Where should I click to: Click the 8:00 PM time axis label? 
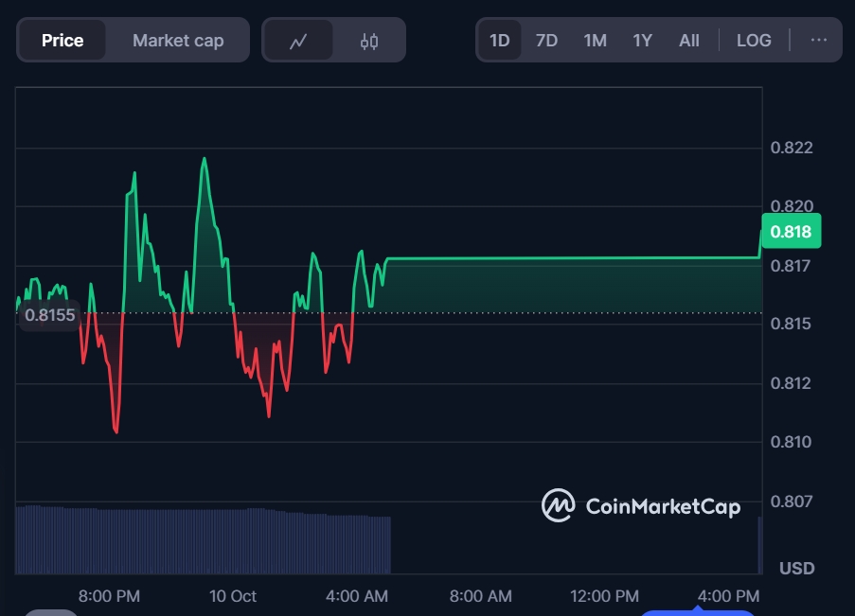click(x=109, y=596)
